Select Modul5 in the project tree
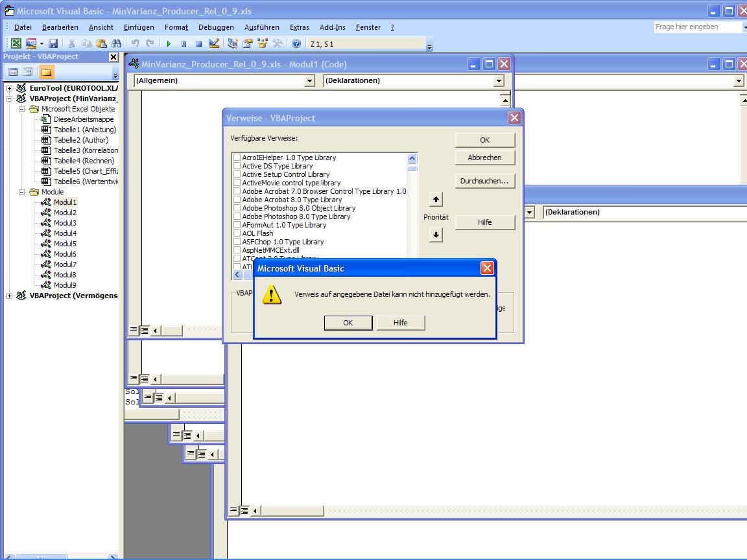 (x=65, y=244)
